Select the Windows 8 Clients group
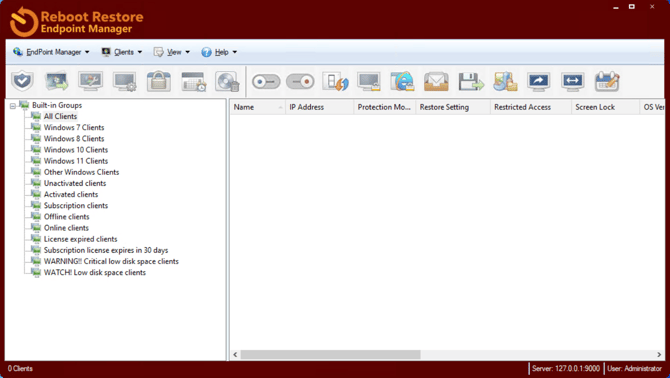The height and width of the screenshot is (378, 670). coord(74,138)
